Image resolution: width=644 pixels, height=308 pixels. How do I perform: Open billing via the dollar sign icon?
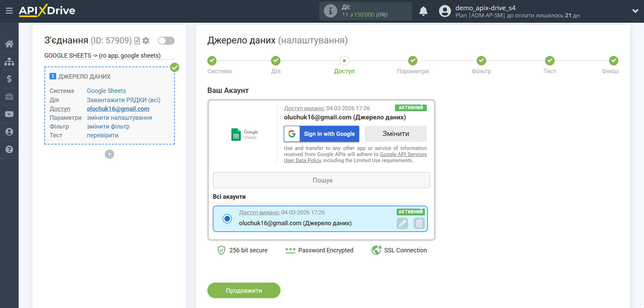click(9, 79)
